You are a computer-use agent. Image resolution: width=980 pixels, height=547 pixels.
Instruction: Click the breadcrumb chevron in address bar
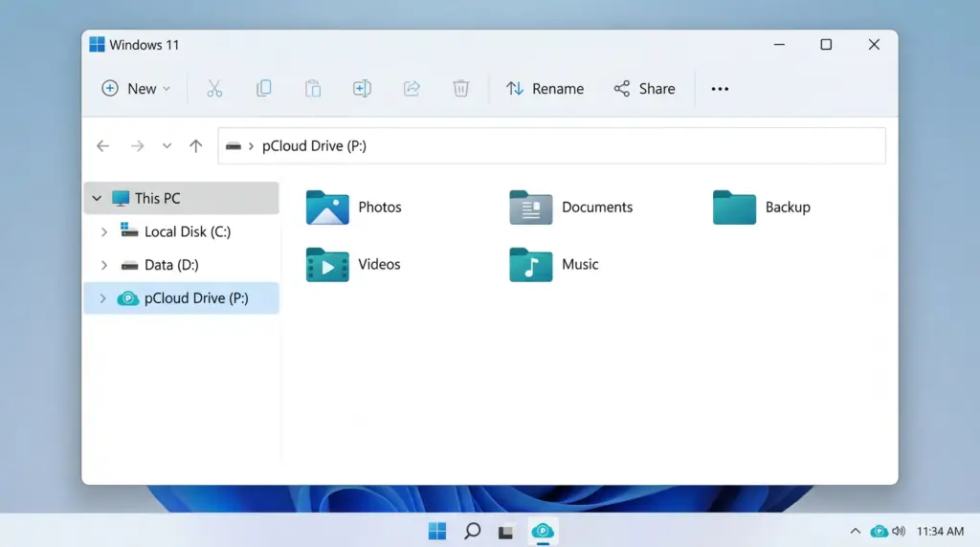point(252,146)
